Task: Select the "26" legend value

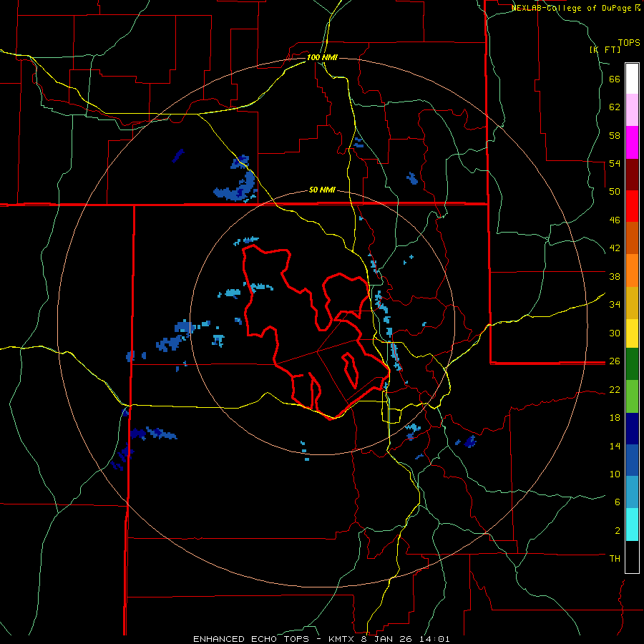Action: [x=615, y=361]
